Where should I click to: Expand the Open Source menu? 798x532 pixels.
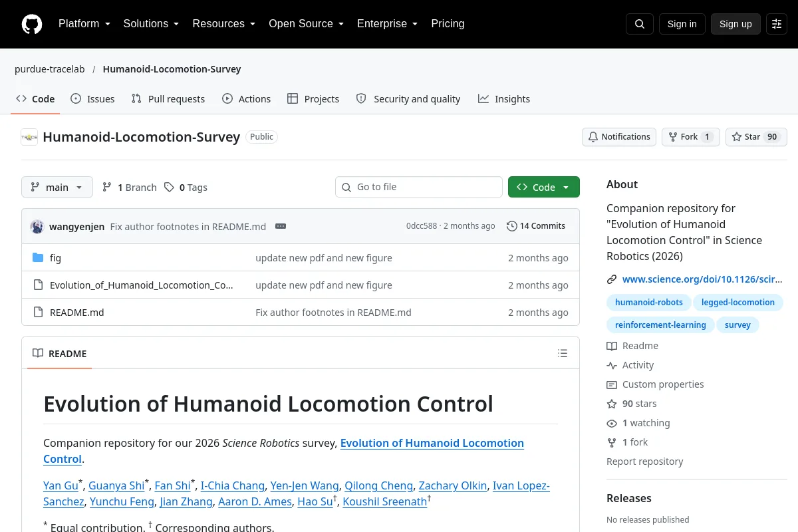pos(306,24)
